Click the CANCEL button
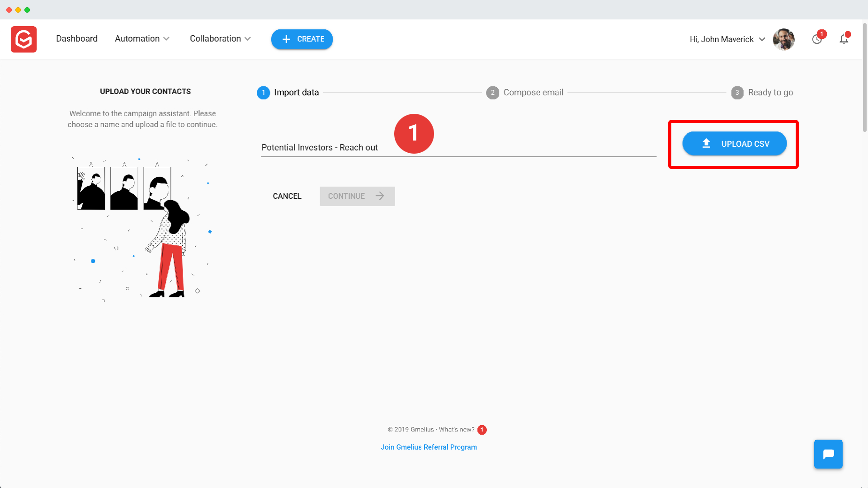868x488 pixels. pyautogui.click(x=287, y=196)
